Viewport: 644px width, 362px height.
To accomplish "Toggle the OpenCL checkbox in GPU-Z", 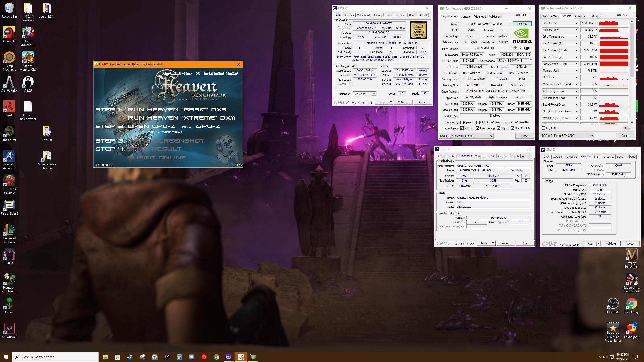I will coord(462,122).
